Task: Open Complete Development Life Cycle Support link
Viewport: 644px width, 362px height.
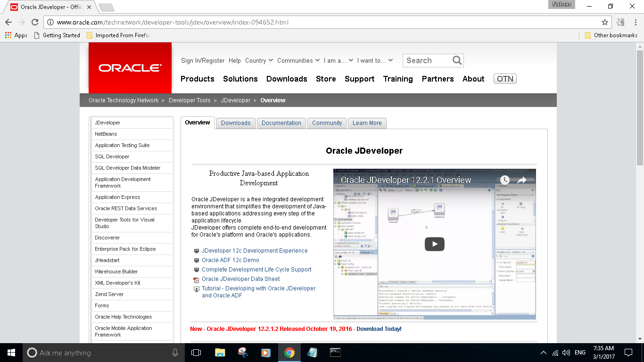Action: pyautogui.click(x=256, y=270)
